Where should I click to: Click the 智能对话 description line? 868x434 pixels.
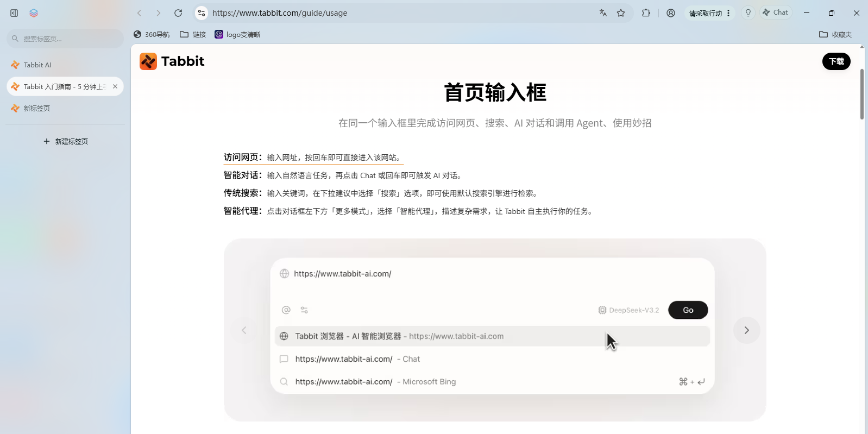point(343,175)
